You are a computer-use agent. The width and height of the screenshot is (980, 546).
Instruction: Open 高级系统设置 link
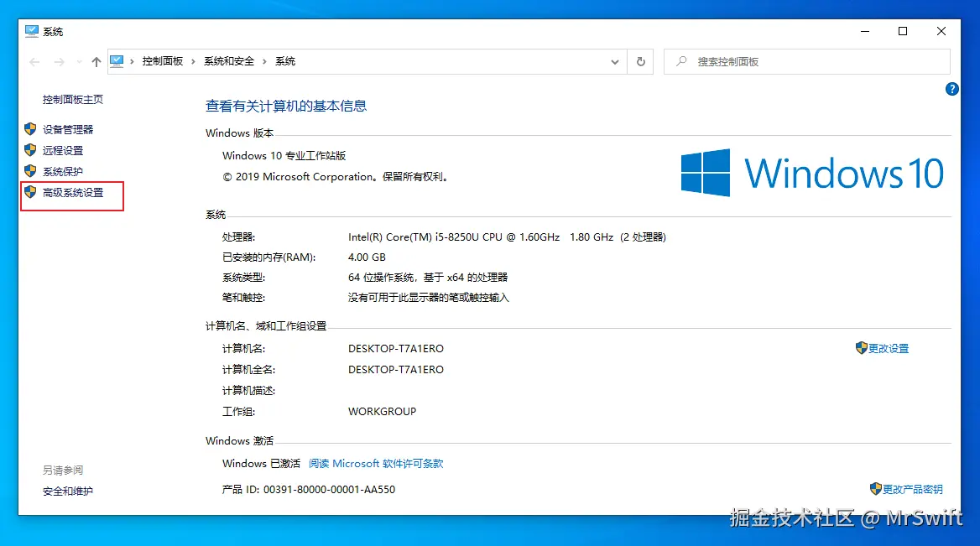point(72,192)
